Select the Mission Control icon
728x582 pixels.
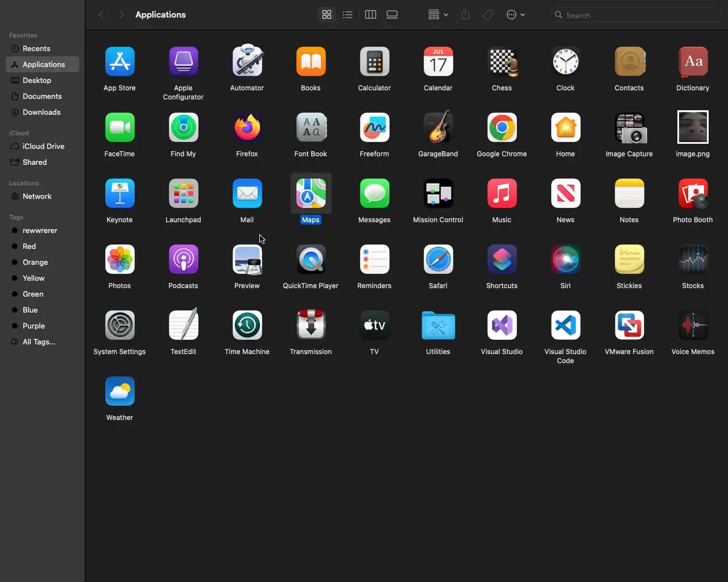(x=438, y=193)
